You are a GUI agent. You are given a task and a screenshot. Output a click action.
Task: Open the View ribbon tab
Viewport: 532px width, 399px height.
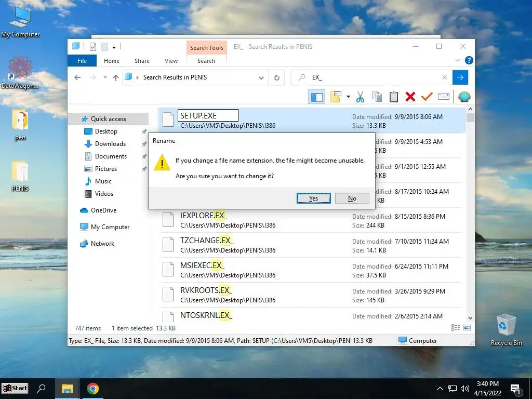[171, 61]
